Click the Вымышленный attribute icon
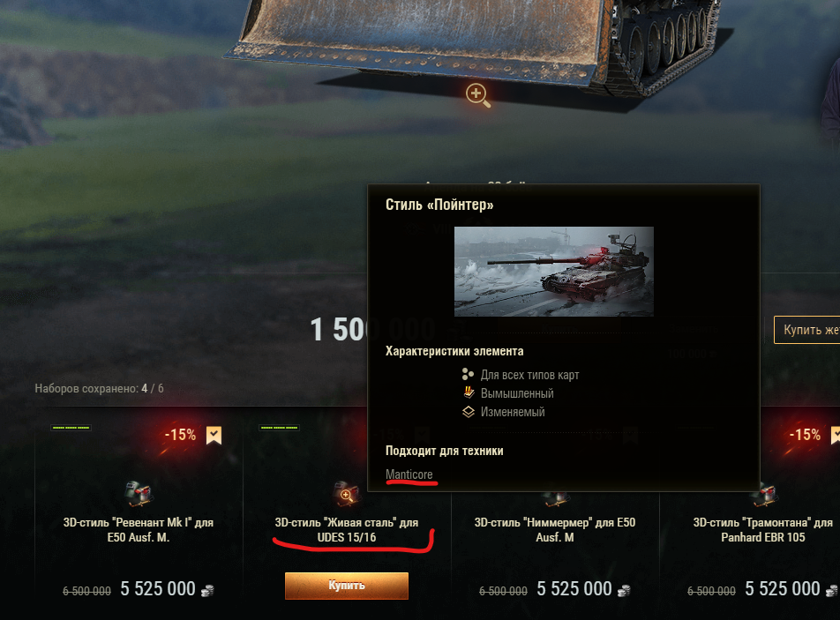 (469, 393)
